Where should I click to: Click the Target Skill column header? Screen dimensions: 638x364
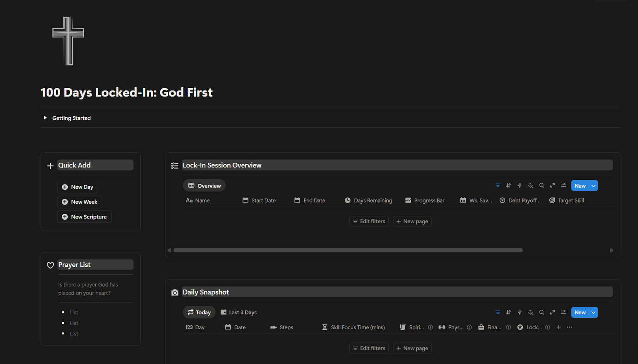pyautogui.click(x=567, y=201)
